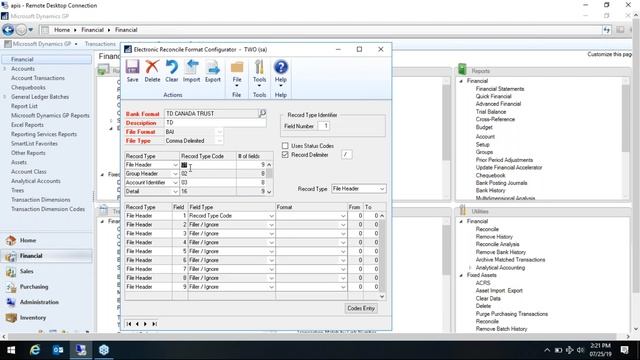Delete the current bank format
Viewport: 640px width, 360px height.
pyautogui.click(x=152, y=71)
